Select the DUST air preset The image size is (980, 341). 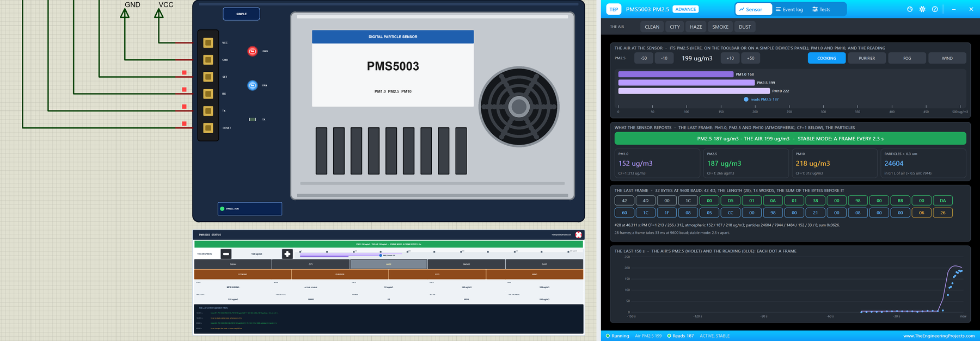[x=745, y=27]
